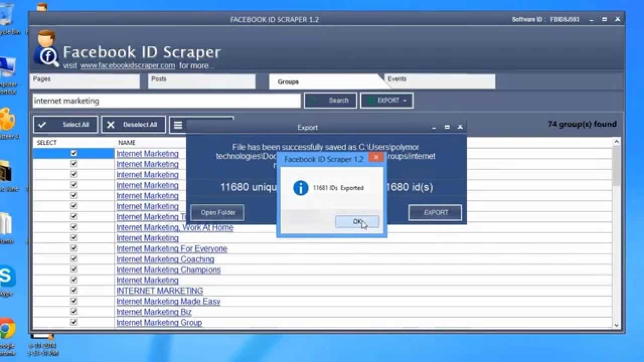The image size is (644, 362).
Task: Select the Skype desktop icon
Action: click(x=7, y=281)
